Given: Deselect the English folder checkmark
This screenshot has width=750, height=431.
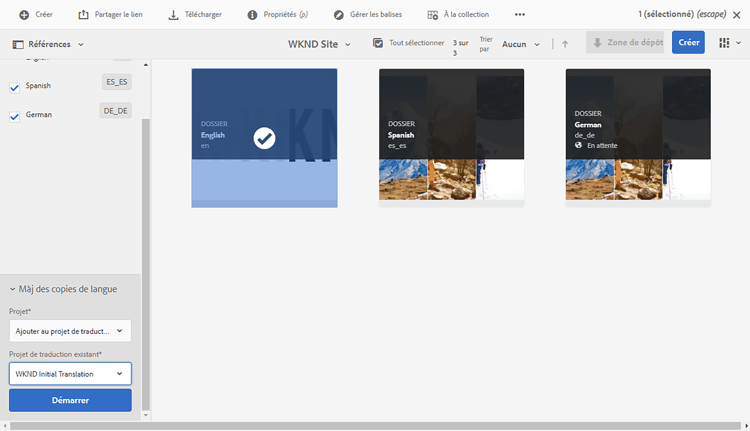Looking at the screenshot, I should tap(264, 138).
